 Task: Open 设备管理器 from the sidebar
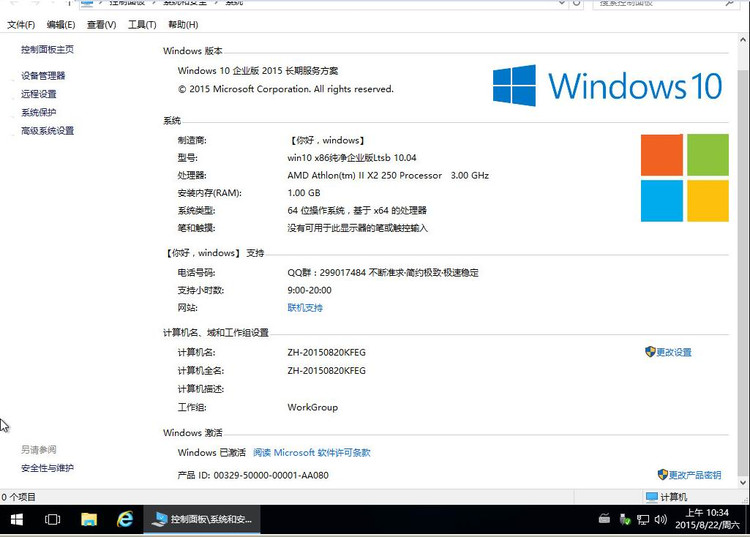pyautogui.click(x=43, y=76)
